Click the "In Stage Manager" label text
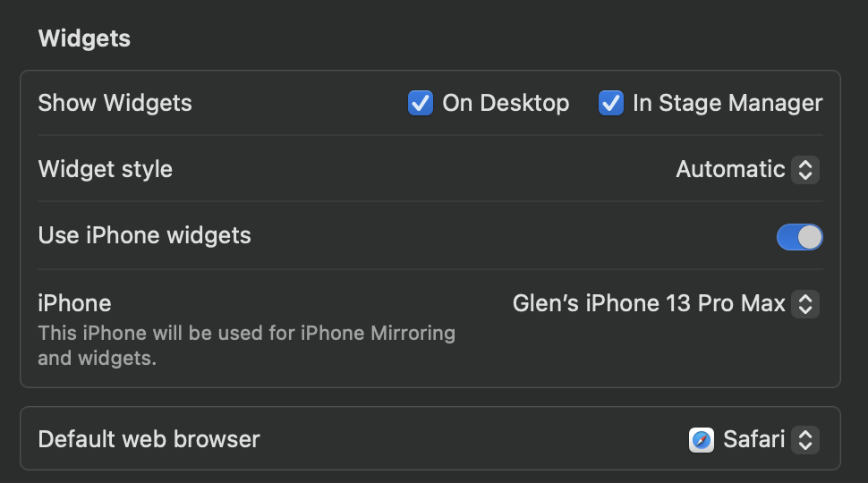868x483 pixels. [x=728, y=104]
